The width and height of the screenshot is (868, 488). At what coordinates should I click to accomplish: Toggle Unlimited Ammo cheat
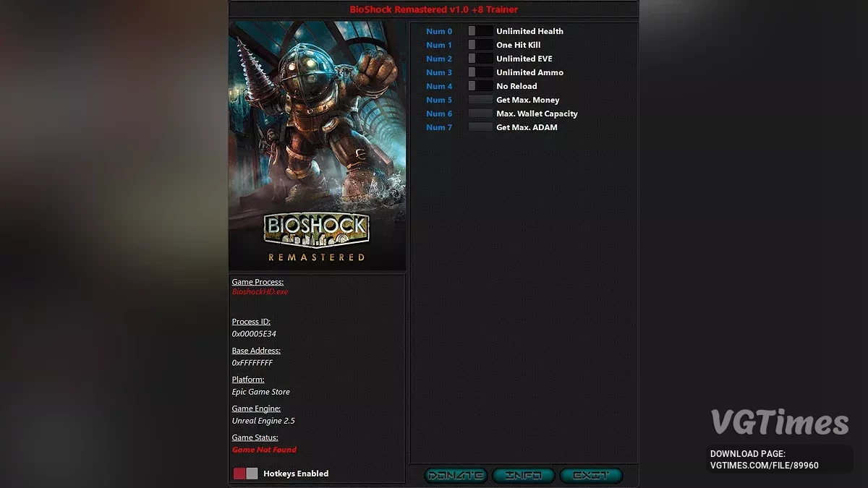click(480, 72)
